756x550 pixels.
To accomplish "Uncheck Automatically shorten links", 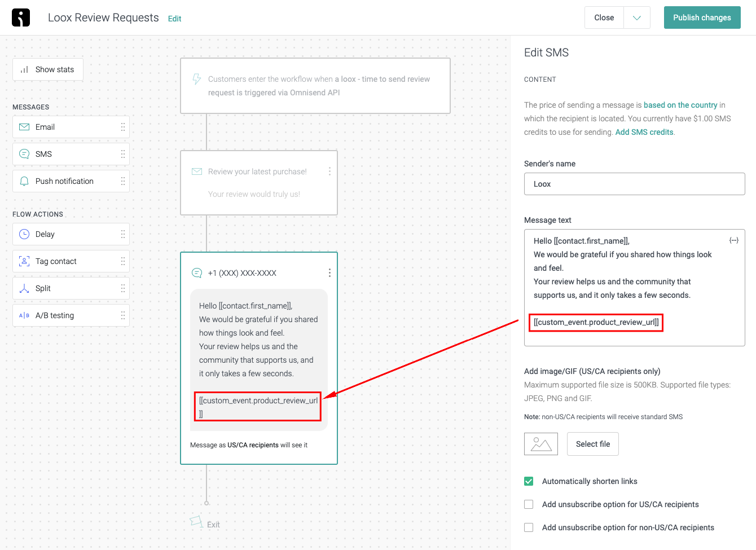I will tap(529, 481).
